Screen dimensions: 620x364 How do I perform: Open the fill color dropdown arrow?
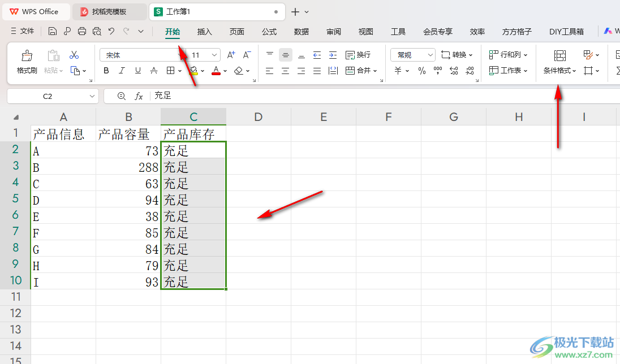[x=203, y=71]
